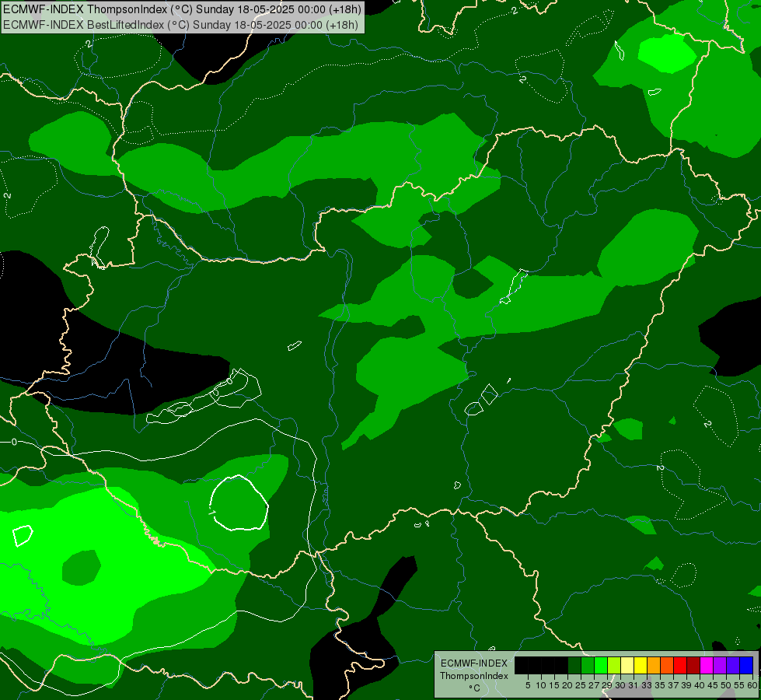
Task: Click the magenta 40–45 legend swatch
Action: (x=707, y=665)
